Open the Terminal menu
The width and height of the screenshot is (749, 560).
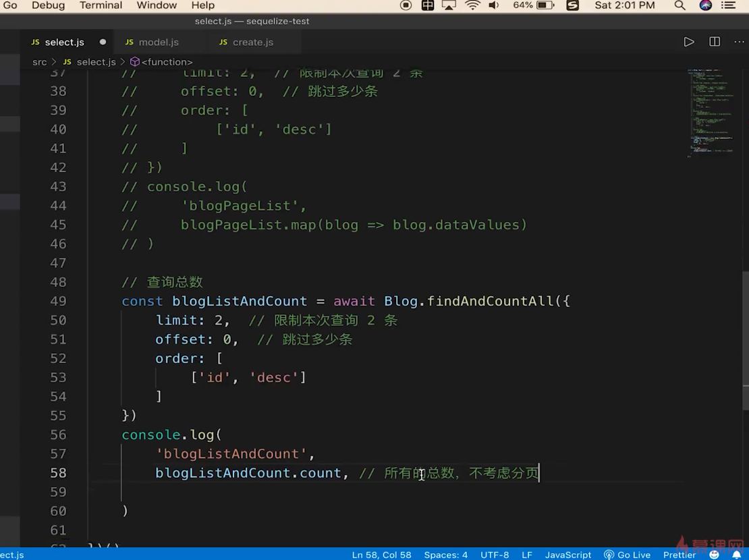(x=101, y=5)
